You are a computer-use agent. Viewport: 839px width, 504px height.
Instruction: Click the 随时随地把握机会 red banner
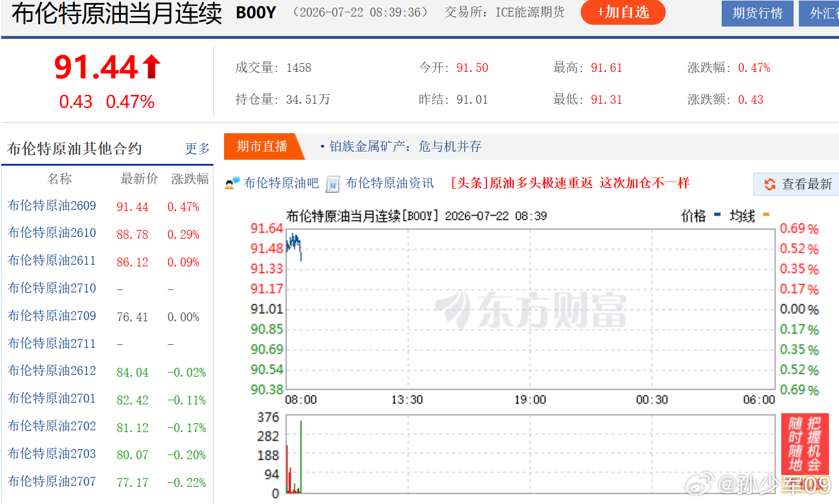pyautogui.click(x=805, y=444)
